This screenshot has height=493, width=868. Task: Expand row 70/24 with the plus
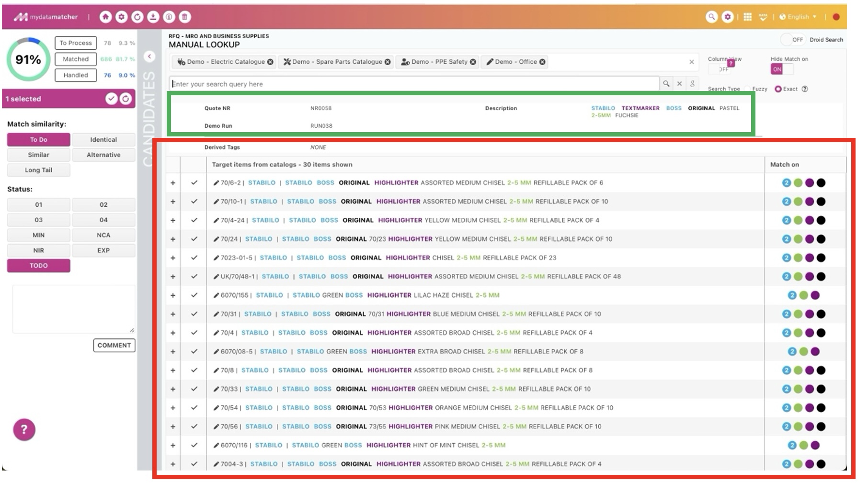click(173, 239)
